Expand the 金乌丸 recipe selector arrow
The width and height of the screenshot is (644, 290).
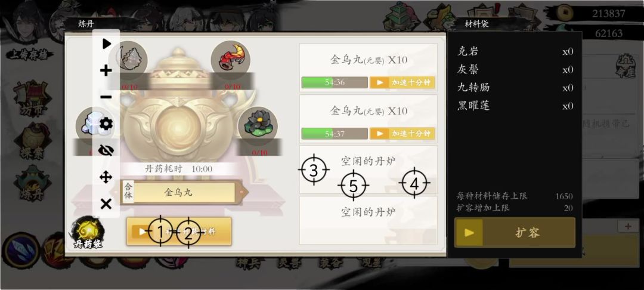click(243, 192)
